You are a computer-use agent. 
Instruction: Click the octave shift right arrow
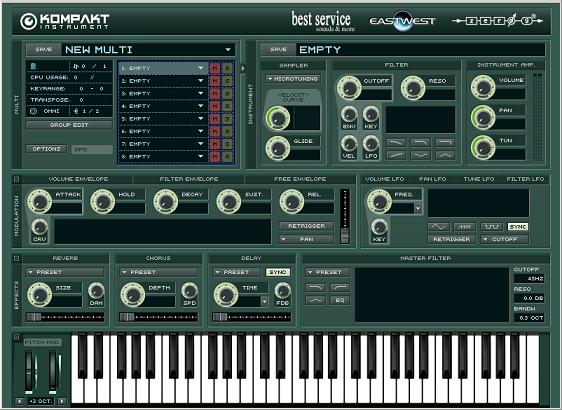pyautogui.click(x=62, y=401)
